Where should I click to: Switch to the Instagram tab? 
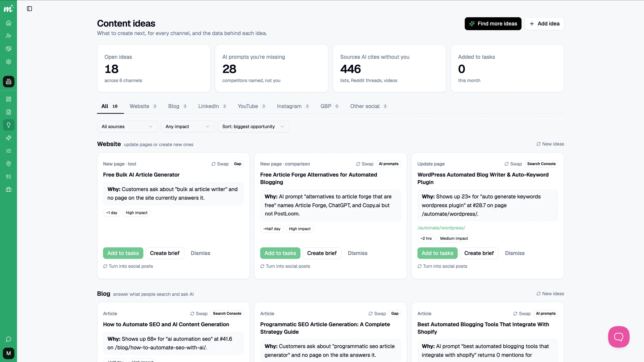(x=293, y=106)
